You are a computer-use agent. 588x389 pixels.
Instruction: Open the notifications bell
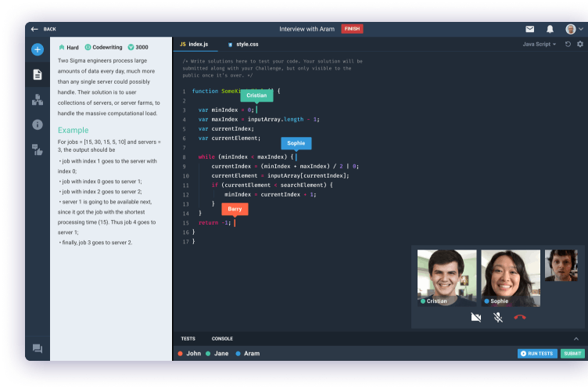pyautogui.click(x=550, y=29)
